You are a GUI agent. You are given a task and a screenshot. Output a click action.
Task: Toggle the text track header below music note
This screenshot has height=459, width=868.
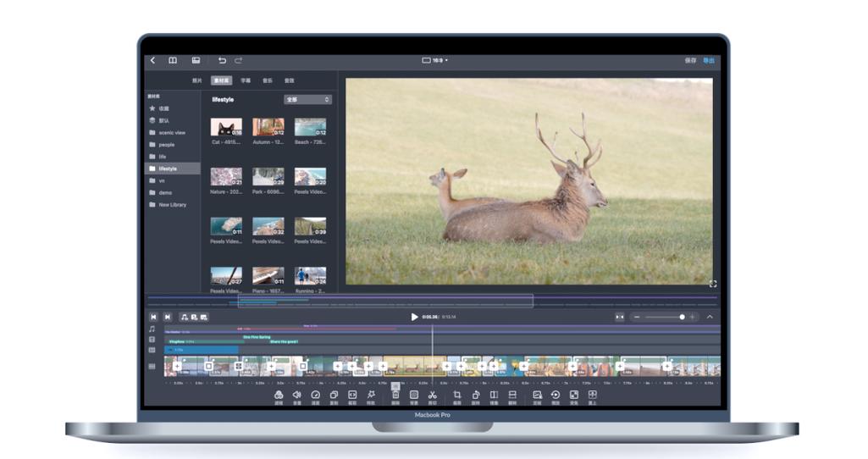pos(152,340)
